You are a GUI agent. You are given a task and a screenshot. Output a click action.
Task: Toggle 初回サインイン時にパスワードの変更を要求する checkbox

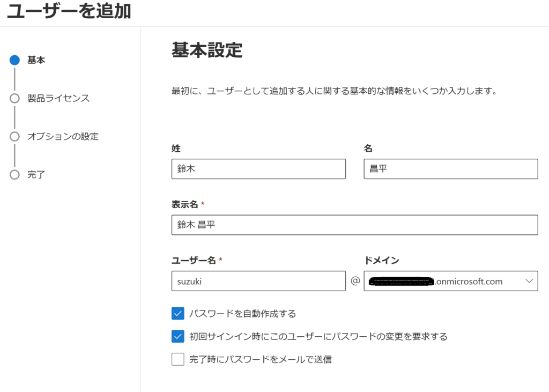click(178, 336)
